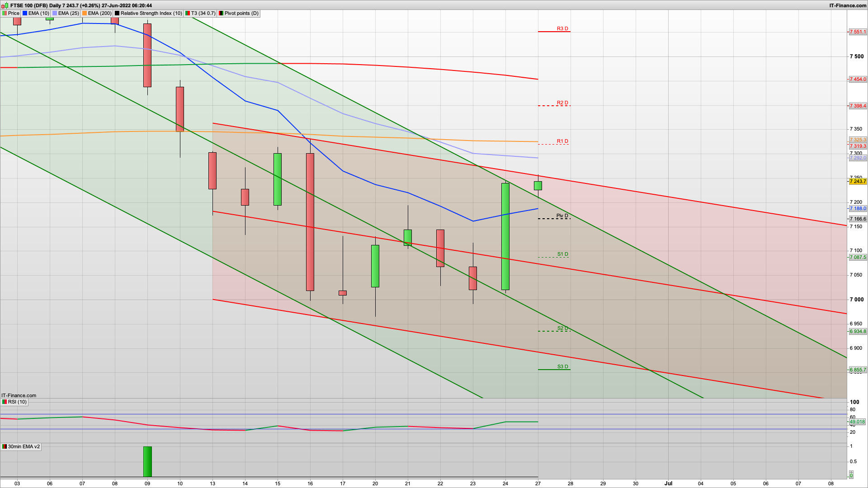Click the RSI (10) panel label
The height and width of the screenshot is (488, 868).
click(14, 402)
